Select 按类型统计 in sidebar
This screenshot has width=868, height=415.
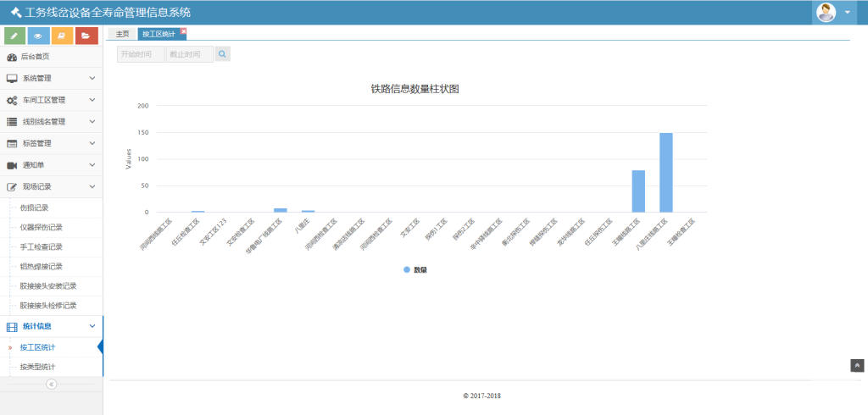pyautogui.click(x=37, y=367)
